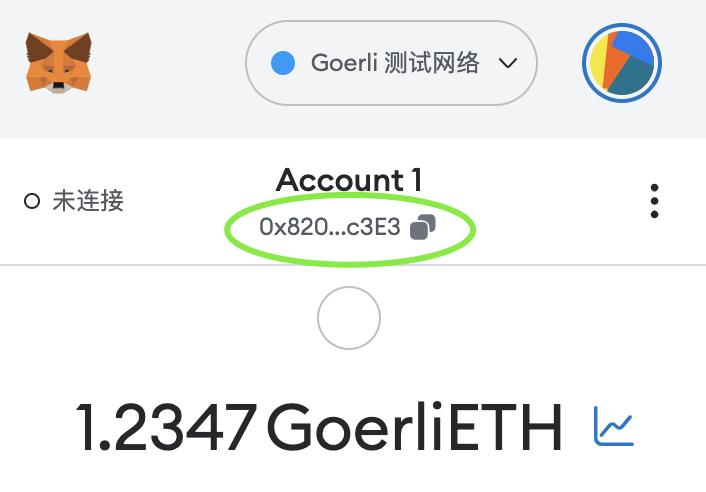Image resolution: width=706 pixels, height=492 pixels.
Task: Click the green-circled address pill
Action: [x=350, y=230]
